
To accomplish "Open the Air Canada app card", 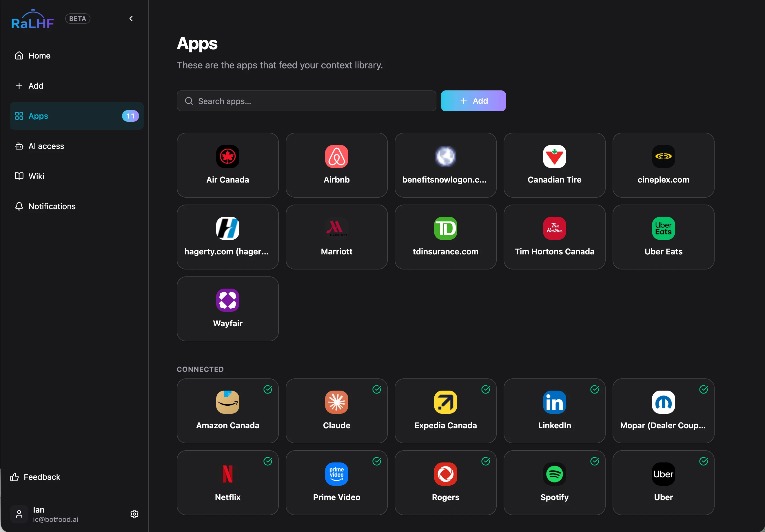I will click(x=227, y=165).
